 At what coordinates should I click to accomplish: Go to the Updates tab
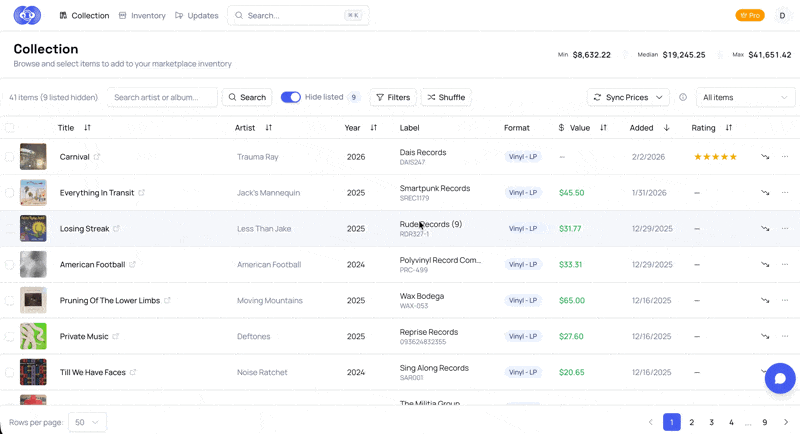coord(197,16)
